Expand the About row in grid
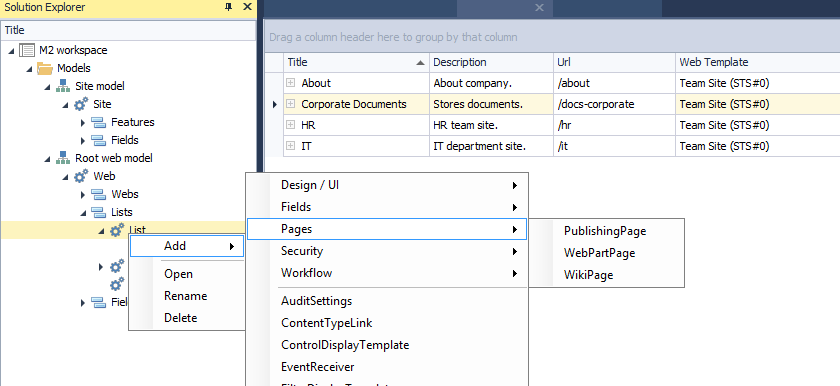840x386 pixels. click(290, 83)
